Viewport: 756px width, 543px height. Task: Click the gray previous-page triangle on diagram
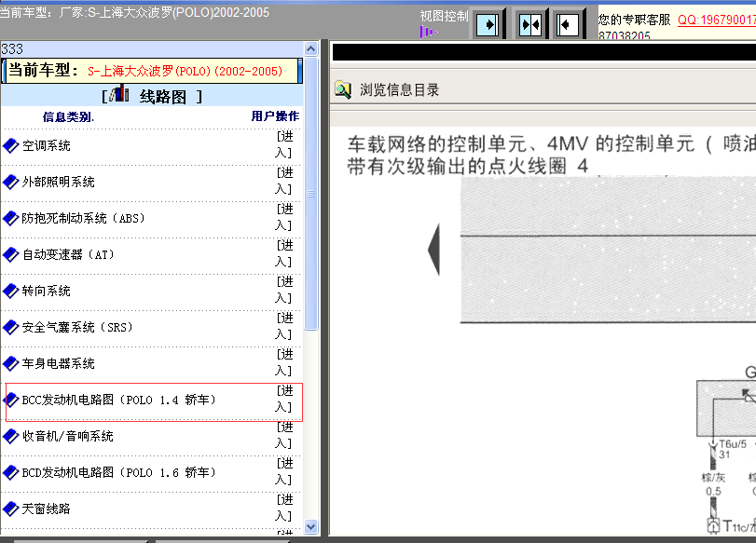coord(433,249)
